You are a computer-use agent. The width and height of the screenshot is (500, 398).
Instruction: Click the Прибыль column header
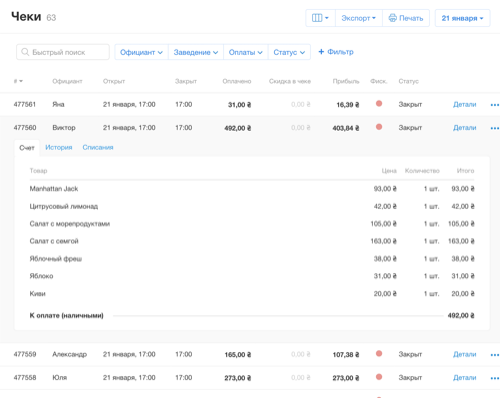pos(346,81)
